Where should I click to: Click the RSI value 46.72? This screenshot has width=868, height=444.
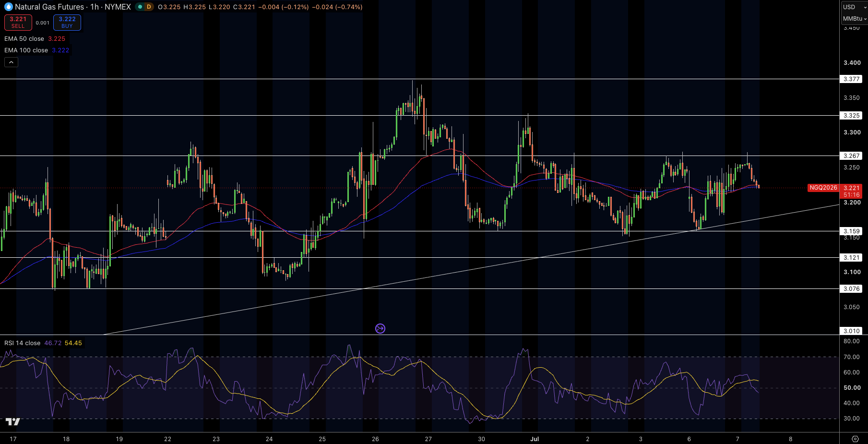tap(53, 343)
